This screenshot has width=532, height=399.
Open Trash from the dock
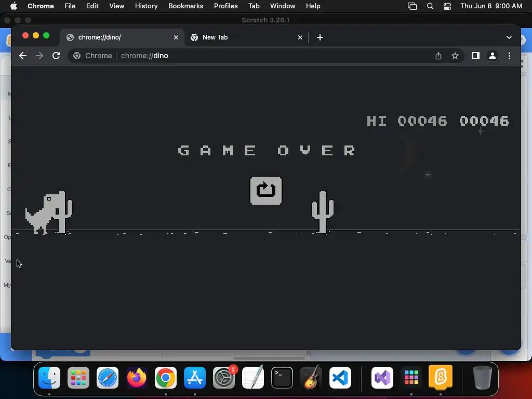click(483, 378)
